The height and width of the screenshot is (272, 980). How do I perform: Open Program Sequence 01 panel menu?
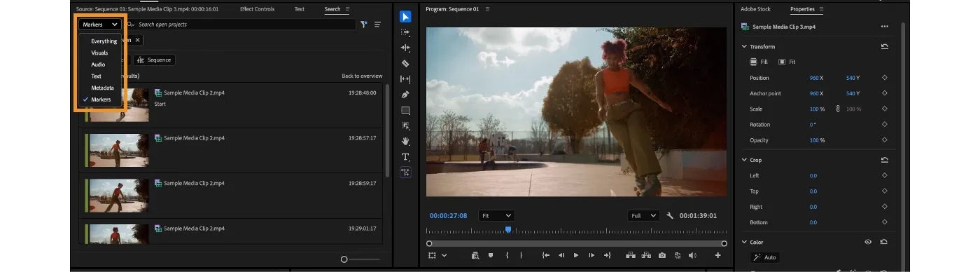click(x=487, y=9)
